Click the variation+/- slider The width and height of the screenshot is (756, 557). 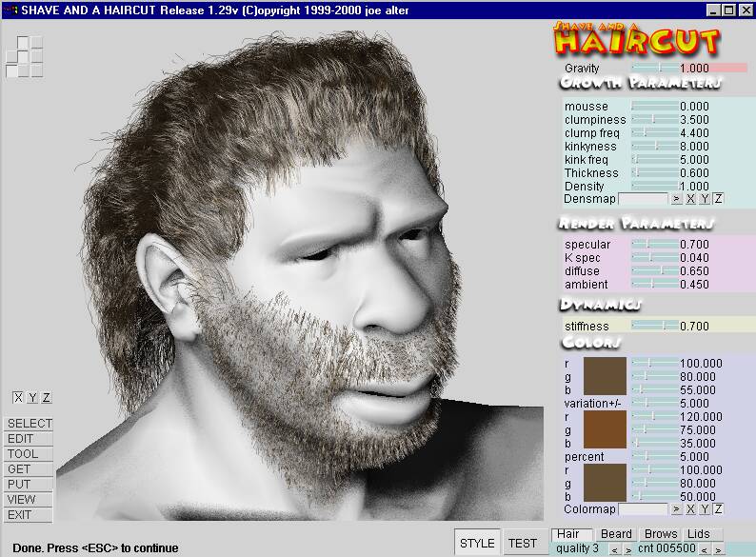pyautogui.click(x=655, y=403)
